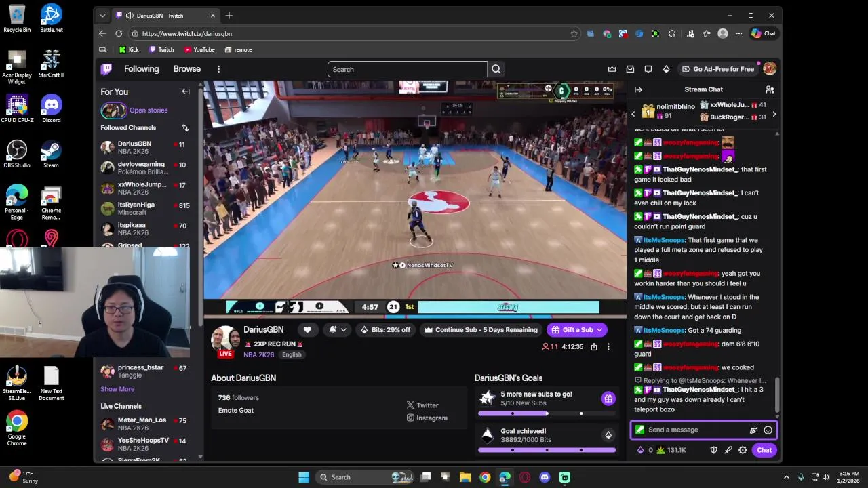Open the Twitch home logo
Viewport: 868px width, 488px height.
[106, 69]
